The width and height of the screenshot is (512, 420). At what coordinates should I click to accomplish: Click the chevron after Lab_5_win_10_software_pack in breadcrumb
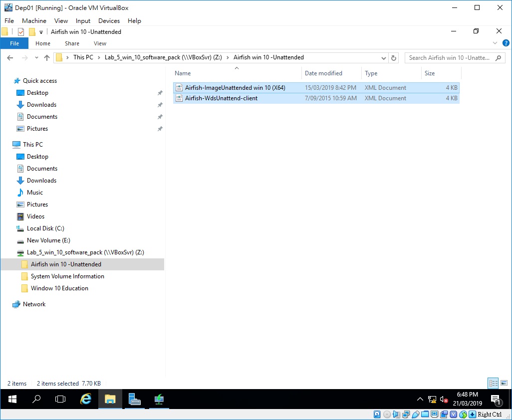click(228, 57)
